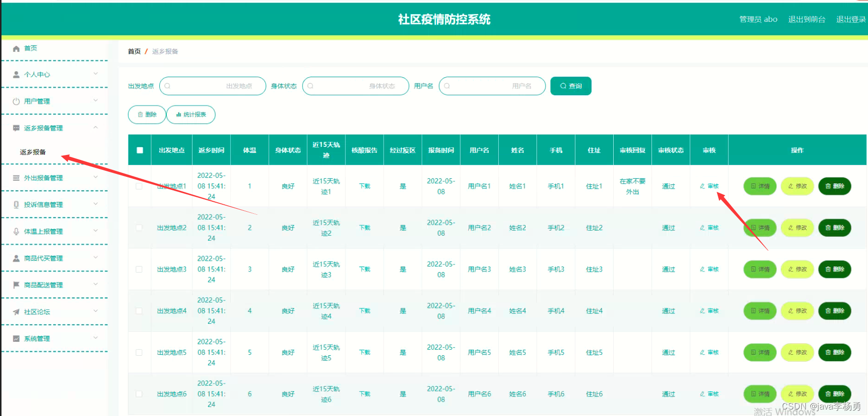This screenshot has height=416, width=868.
Task: Check the 出发地点2 row checkbox
Action: click(139, 228)
